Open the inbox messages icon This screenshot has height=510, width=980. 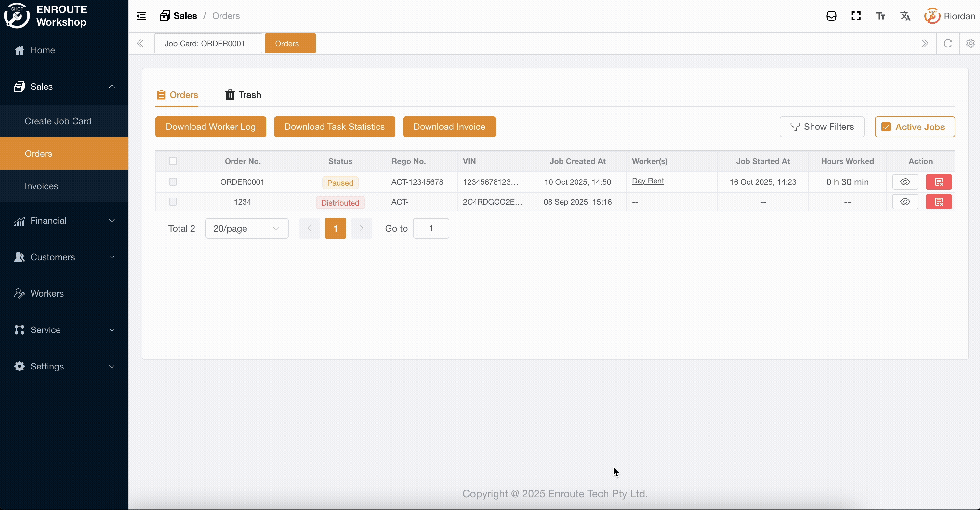click(x=831, y=16)
